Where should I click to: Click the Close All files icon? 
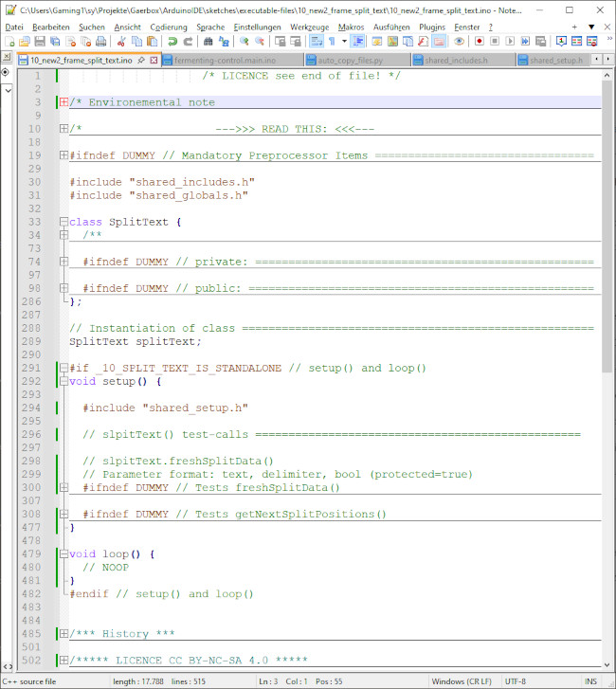86,42
